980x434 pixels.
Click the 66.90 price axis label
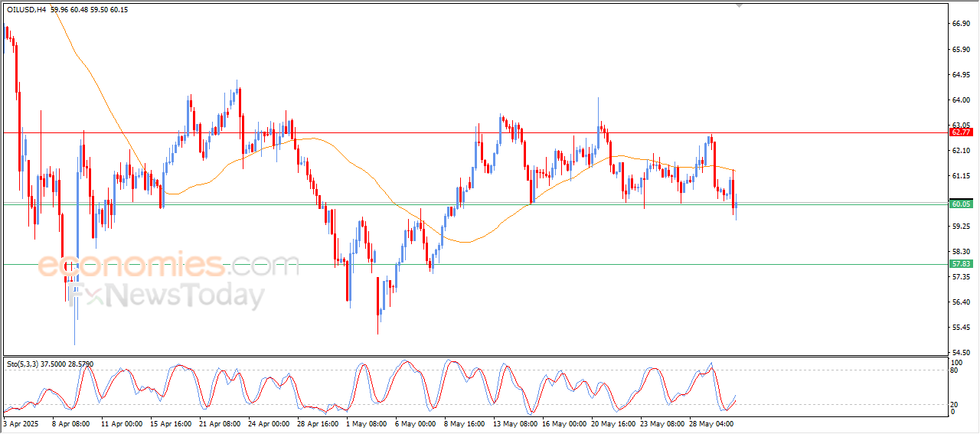[961, 24]
